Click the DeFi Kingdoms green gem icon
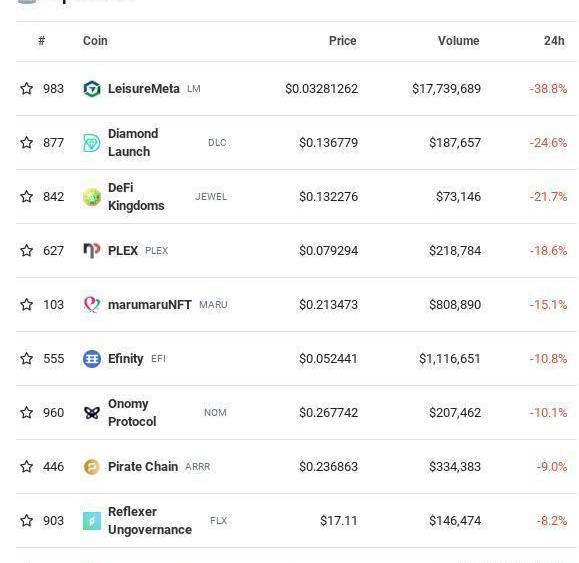Image resolution: width=579 pixels, height=563 pixels. pos(92,197)
